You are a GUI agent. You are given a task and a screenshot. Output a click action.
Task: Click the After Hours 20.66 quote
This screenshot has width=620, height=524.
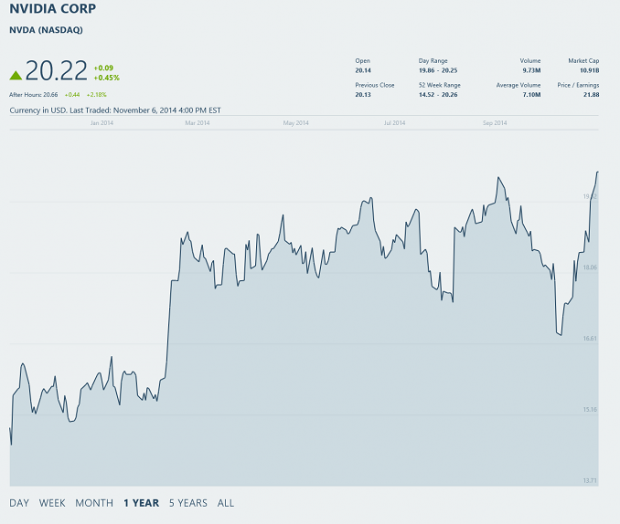[x=34, y=95]
